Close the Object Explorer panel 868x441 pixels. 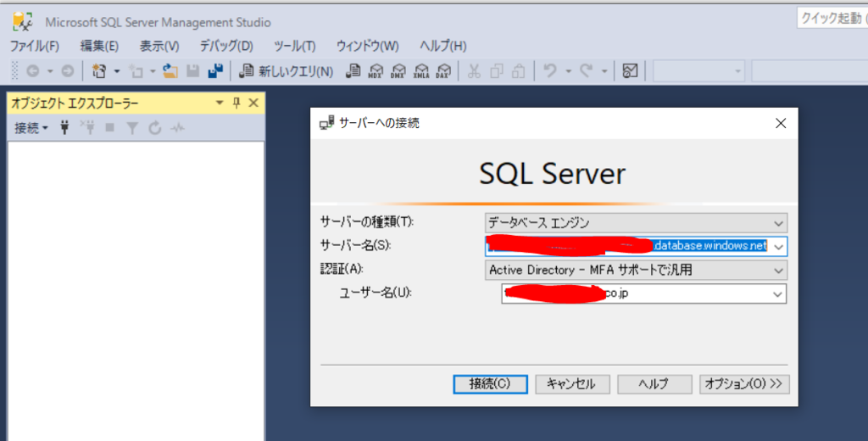pyautogui.click(x=253, y=103)
